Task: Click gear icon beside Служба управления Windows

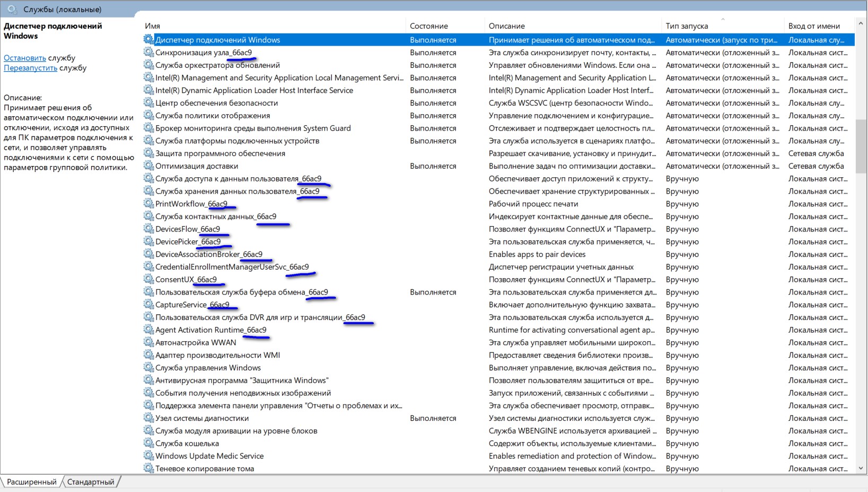Action: 148,367
